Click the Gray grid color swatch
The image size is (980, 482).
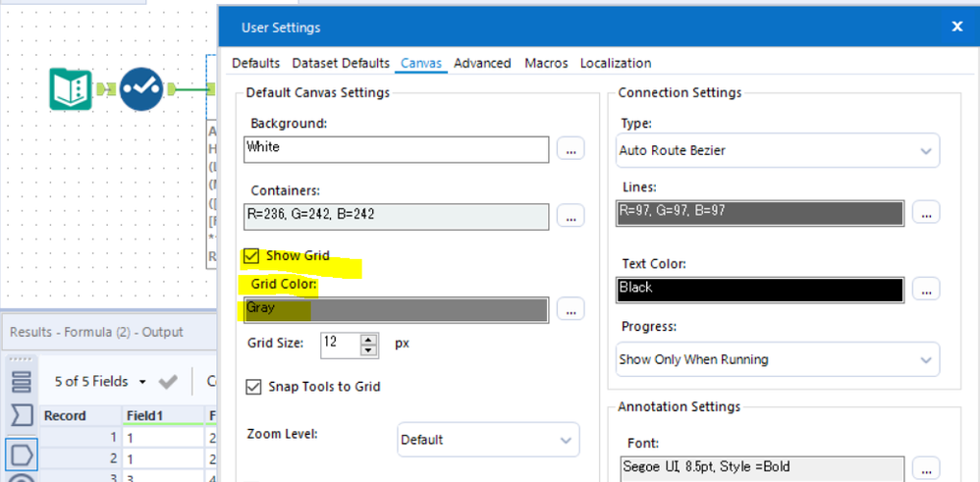396,309
